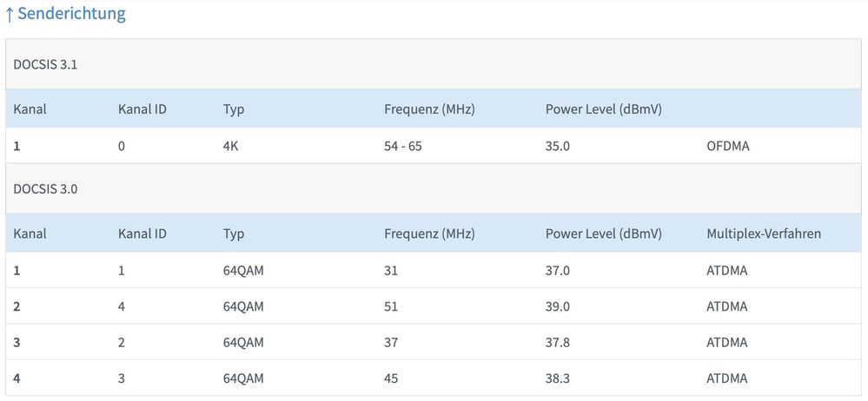The width and height of the screenshot is (868, 401).
Task: Click the OFDMA cell in DOCSIS 3.1 row
Action: [728, 146]
